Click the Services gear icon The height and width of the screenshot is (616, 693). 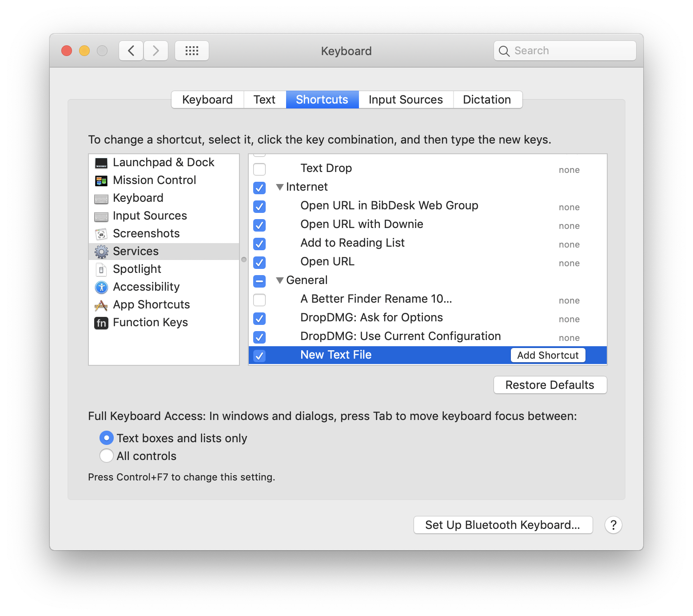(101, 252)
